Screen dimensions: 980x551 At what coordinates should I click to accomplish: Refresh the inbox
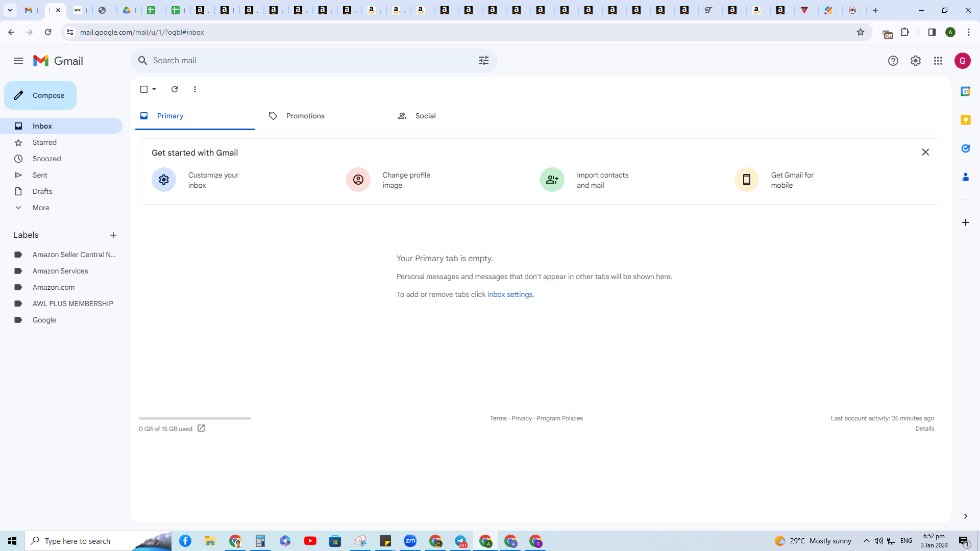pos(175,89)
